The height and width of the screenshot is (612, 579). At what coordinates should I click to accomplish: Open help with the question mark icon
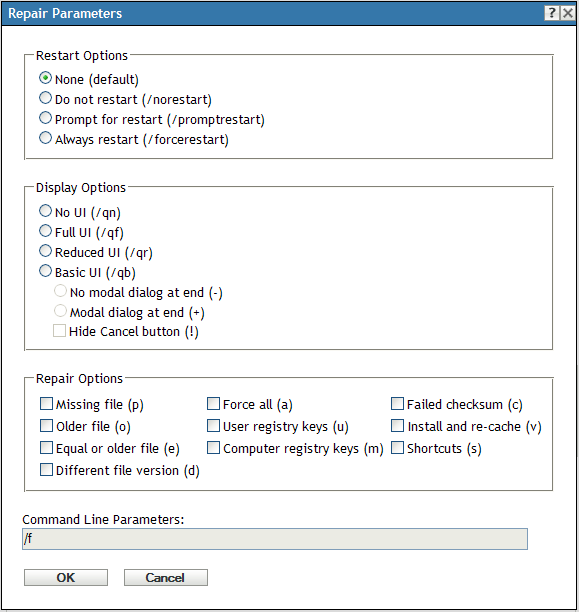(552, 13)
